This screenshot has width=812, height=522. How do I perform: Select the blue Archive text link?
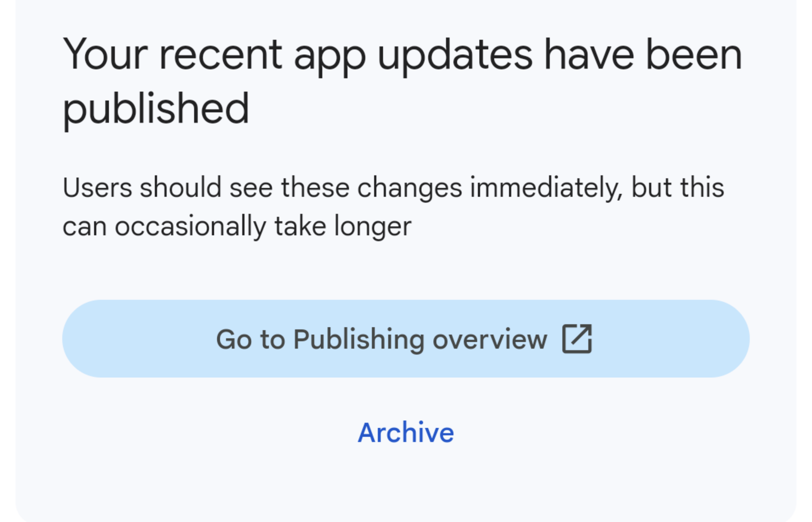406,433
